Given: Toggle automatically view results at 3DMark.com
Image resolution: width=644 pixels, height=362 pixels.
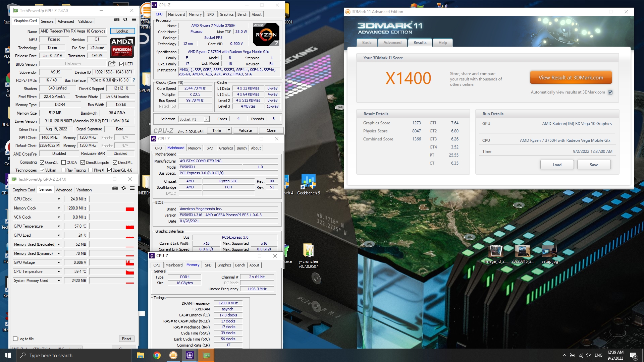Looking at the screenshot, I should (x=610, y=92).
